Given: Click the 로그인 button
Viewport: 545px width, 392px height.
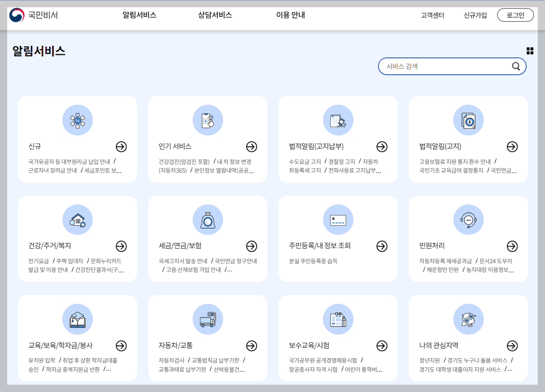Looking at the screenshot, I should (x=515, y=14).
